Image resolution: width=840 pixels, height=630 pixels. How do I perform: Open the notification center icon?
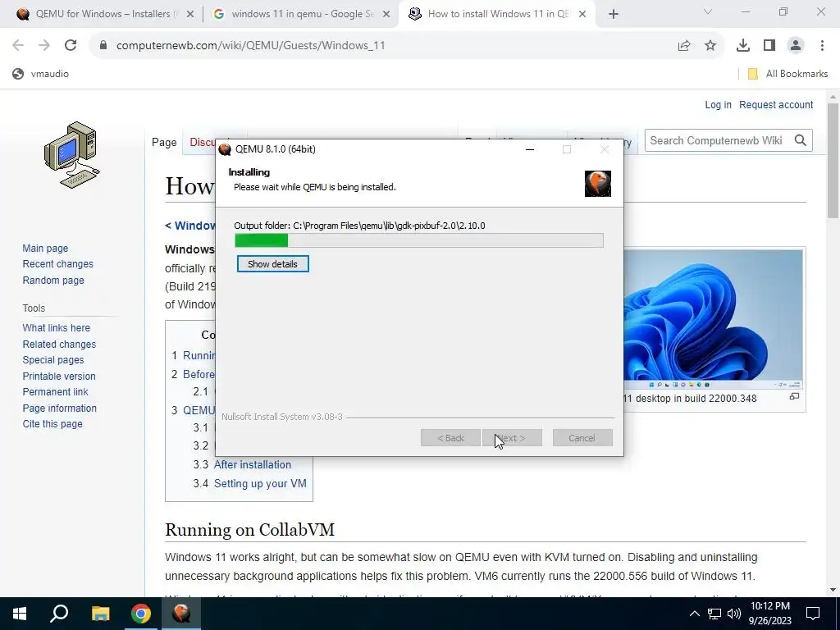tap(813, 614)
